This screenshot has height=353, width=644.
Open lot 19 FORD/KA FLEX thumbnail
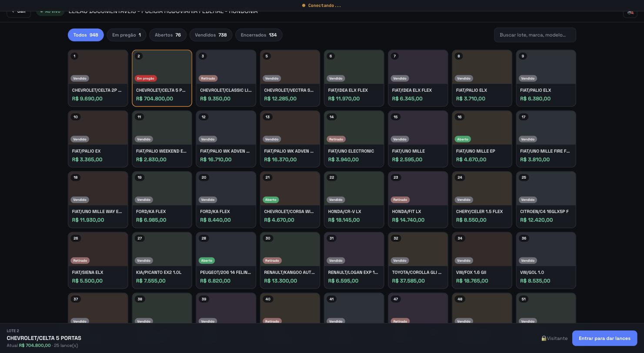pyautogui.click(x=162, y=188)
